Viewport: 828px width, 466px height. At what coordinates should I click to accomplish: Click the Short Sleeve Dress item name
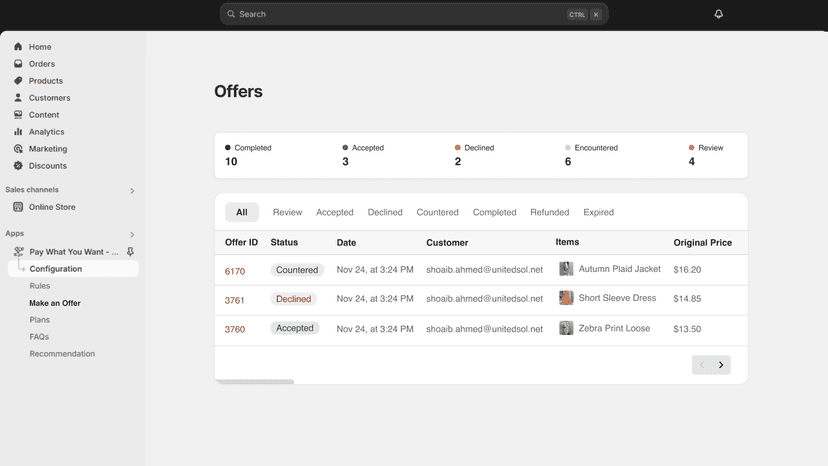(617, 297)
